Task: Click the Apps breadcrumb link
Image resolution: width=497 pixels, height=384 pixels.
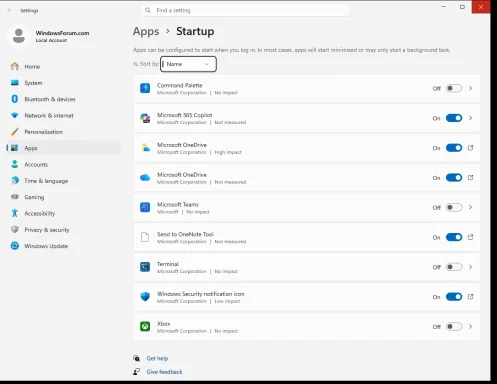Action: coord(146,32)
